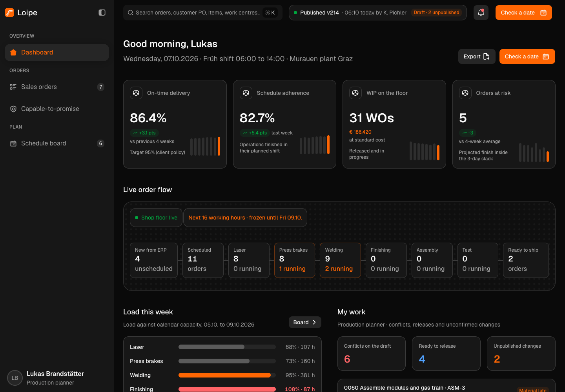Click the Sales orders list icon
The image size is (565, 392).
[13, 87]
